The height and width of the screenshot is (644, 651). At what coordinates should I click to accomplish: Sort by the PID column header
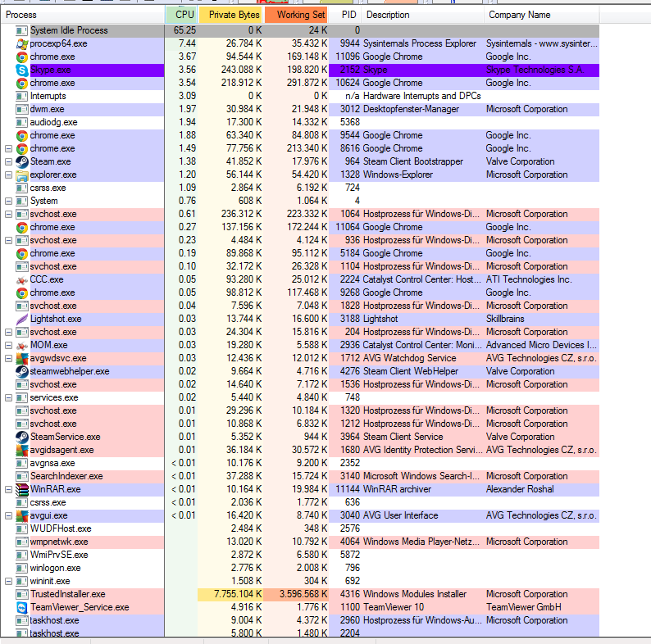(345, 15)
